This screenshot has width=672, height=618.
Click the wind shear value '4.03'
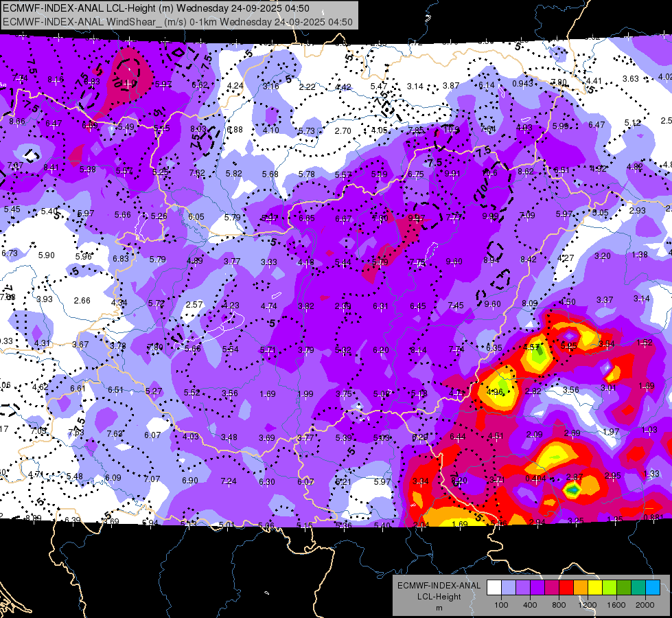191,437
